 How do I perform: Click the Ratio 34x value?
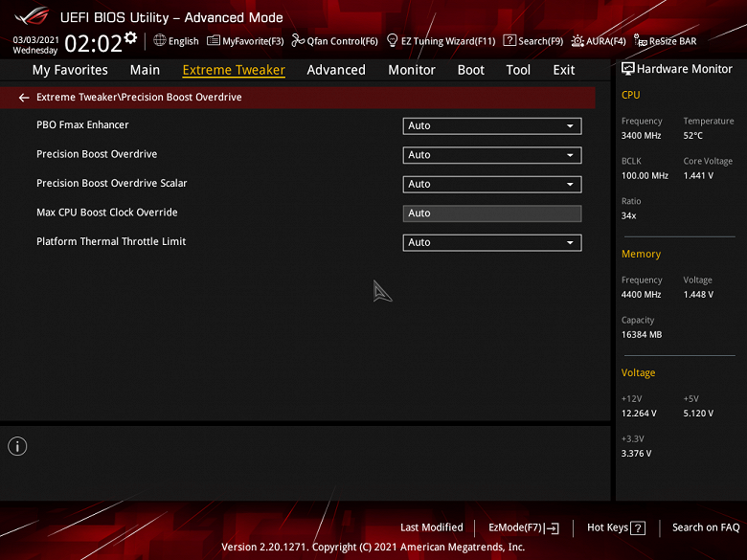(628, 215)
